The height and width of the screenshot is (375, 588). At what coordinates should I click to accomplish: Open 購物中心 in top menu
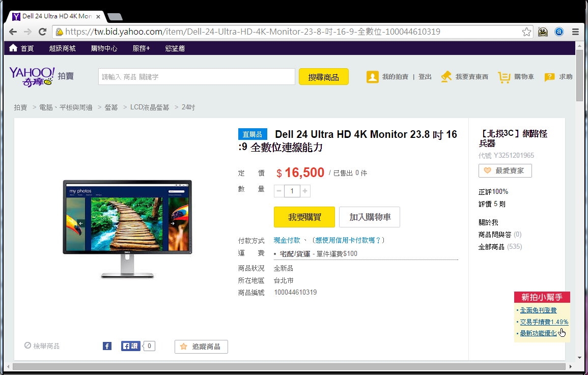click(x=104, y=48)
